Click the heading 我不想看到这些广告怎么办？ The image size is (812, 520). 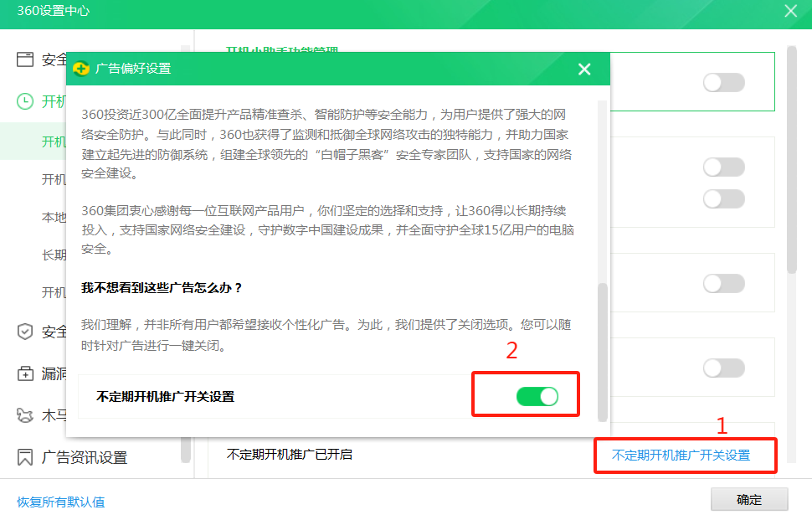(162, 288)
